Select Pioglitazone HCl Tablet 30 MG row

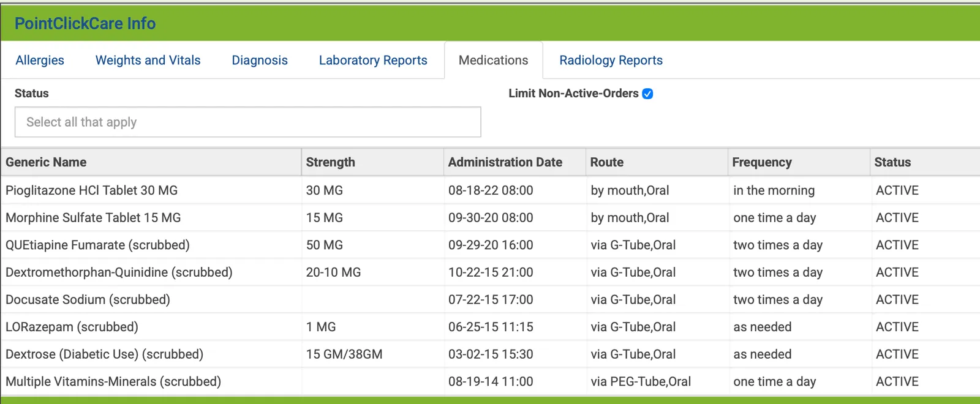490,190
